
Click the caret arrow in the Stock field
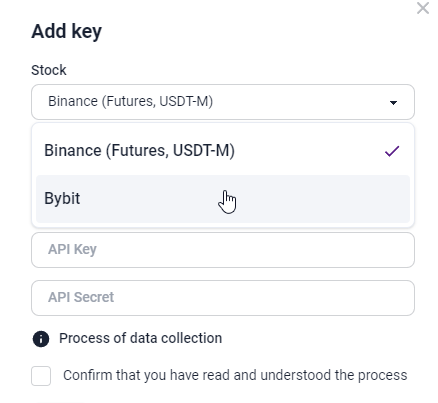(393, 102)
